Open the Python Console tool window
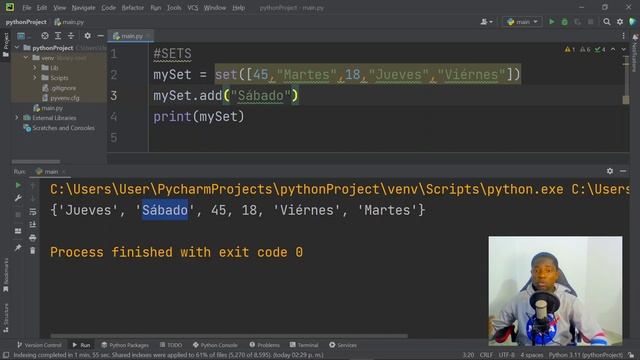640x360 pixels. (x=215, y=345)
